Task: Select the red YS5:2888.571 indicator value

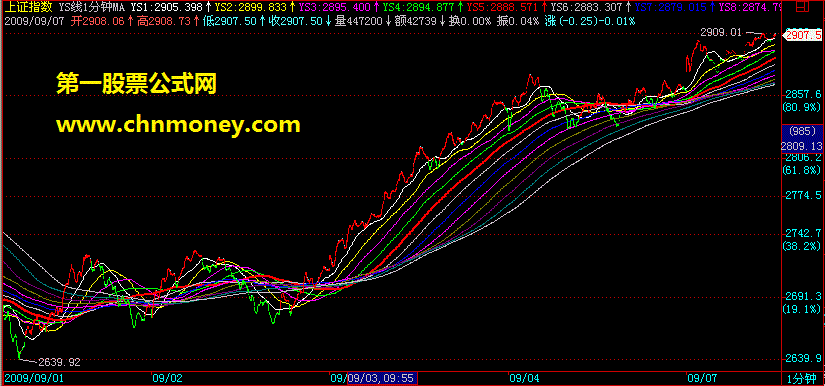Action: pyautogui.click(x=502, y=7)
